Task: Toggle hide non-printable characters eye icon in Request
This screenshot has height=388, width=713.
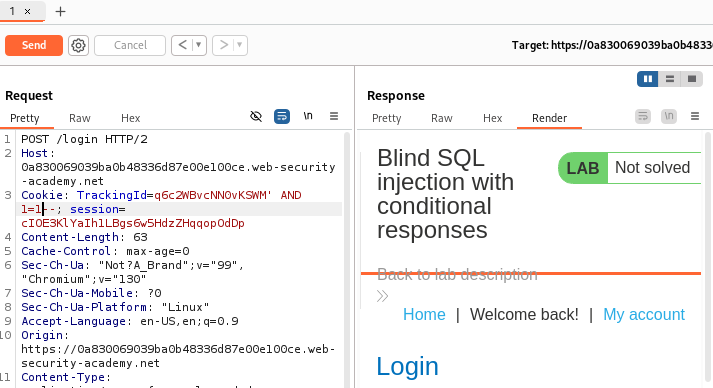Action: pos(256,116)
